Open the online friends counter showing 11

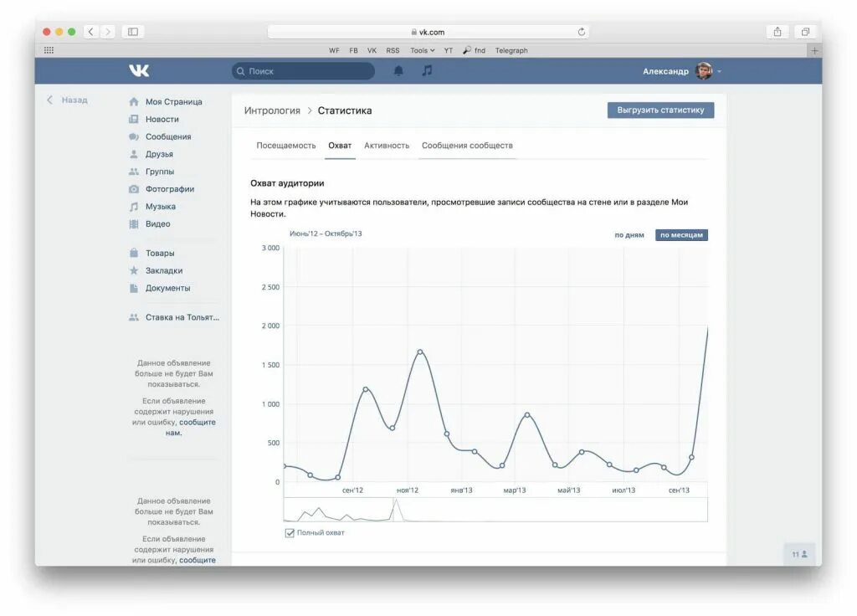click(x=799, y=554)
